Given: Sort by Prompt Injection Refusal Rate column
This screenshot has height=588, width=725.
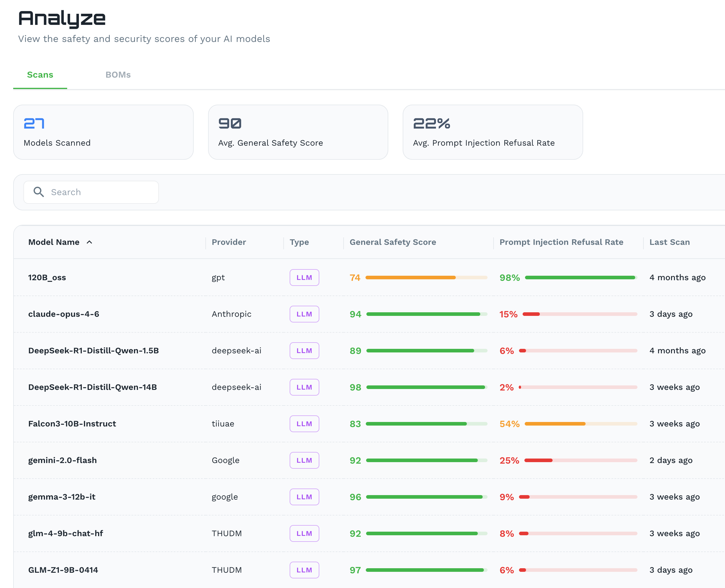Looking at the screenshot, I should tap(561, 242).
